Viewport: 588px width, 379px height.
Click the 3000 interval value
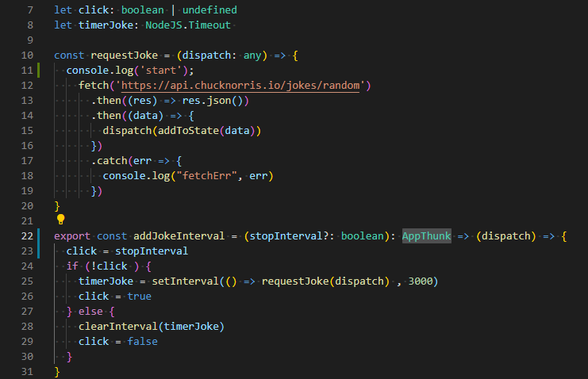421,281
